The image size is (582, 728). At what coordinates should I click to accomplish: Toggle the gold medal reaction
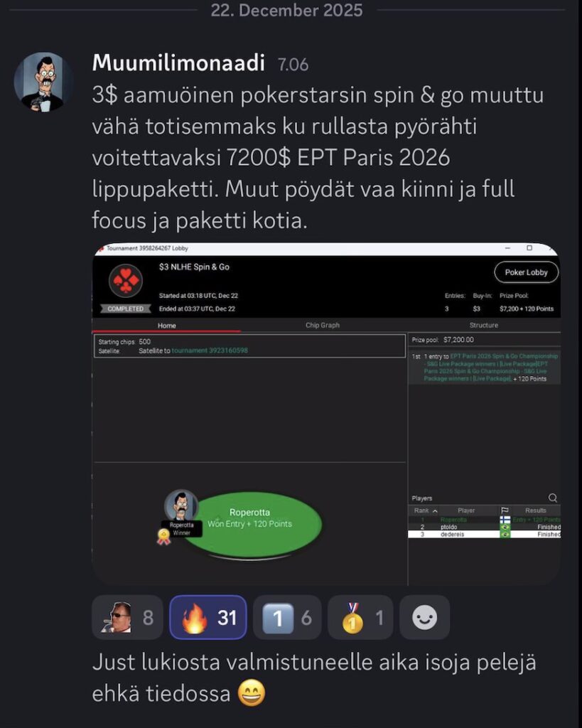(360, 618)
